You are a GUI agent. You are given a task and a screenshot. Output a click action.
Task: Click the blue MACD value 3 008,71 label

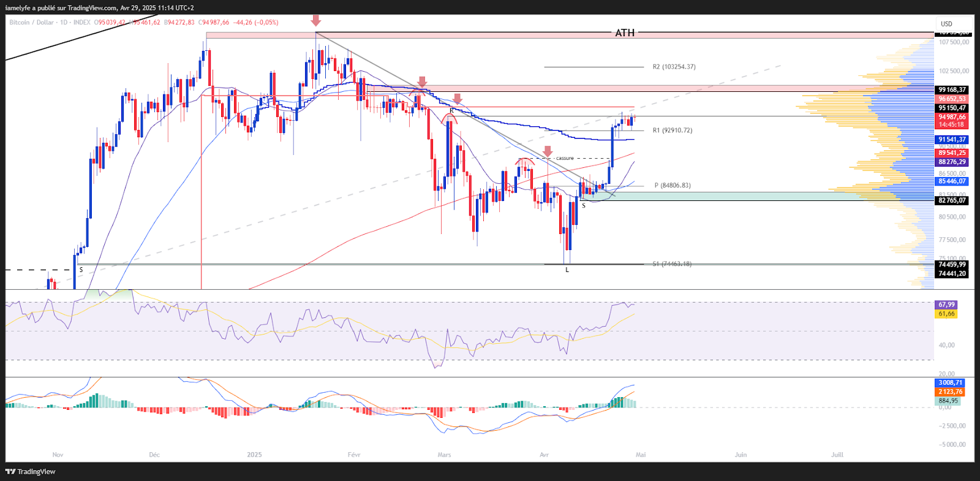tap(950, 382)
